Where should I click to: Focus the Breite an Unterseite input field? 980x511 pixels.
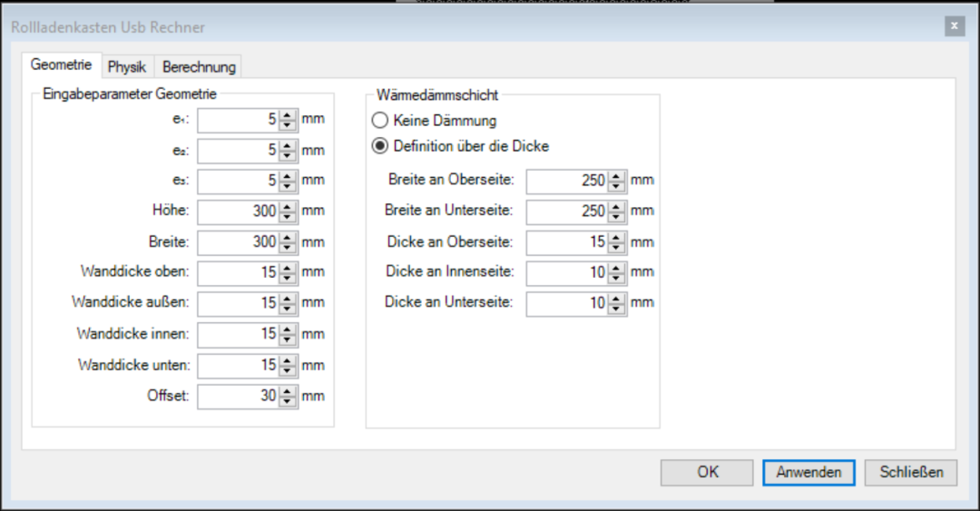click(x=566, y=211)
